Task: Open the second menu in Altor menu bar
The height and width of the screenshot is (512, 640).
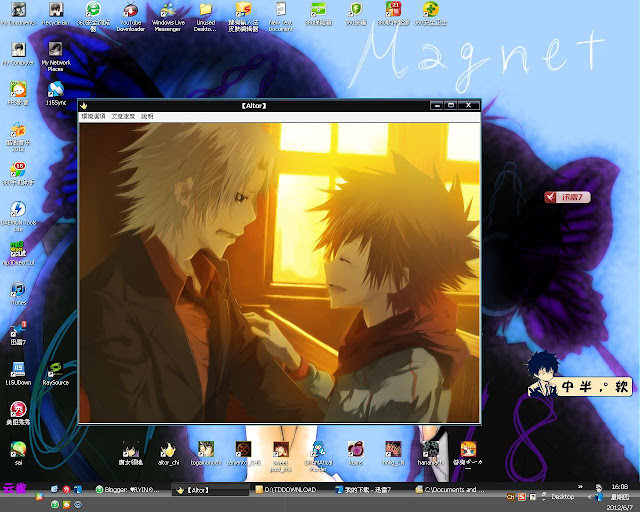Action: click(x=123, y=116)
